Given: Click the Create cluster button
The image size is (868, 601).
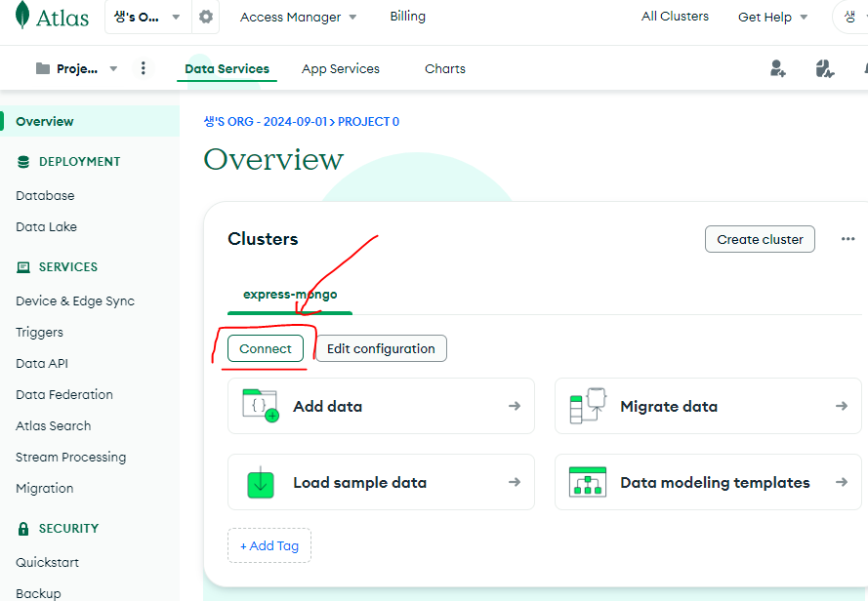Looking at the screenshot, I should pos(760,239).
